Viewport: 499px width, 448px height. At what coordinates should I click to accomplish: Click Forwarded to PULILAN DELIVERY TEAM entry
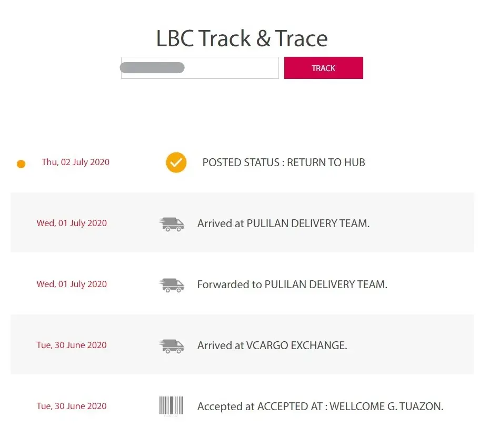pyautogui.click(x=292, y=284)
